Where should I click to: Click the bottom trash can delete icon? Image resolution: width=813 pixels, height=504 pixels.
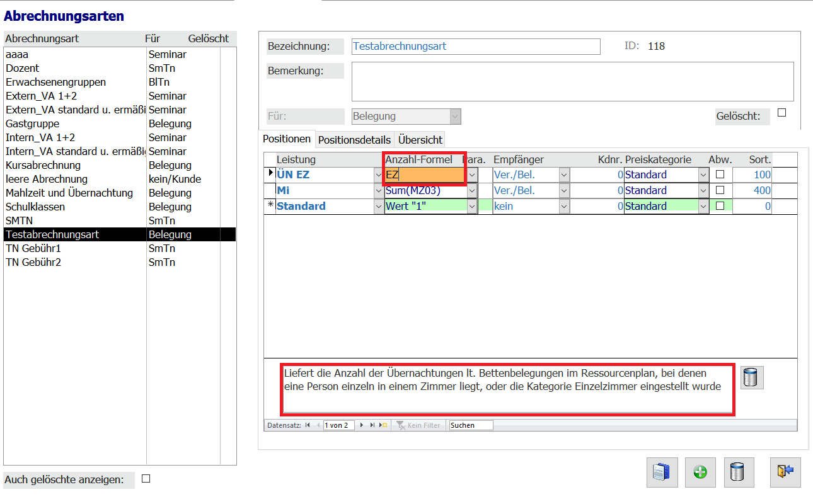coord(739,472)
